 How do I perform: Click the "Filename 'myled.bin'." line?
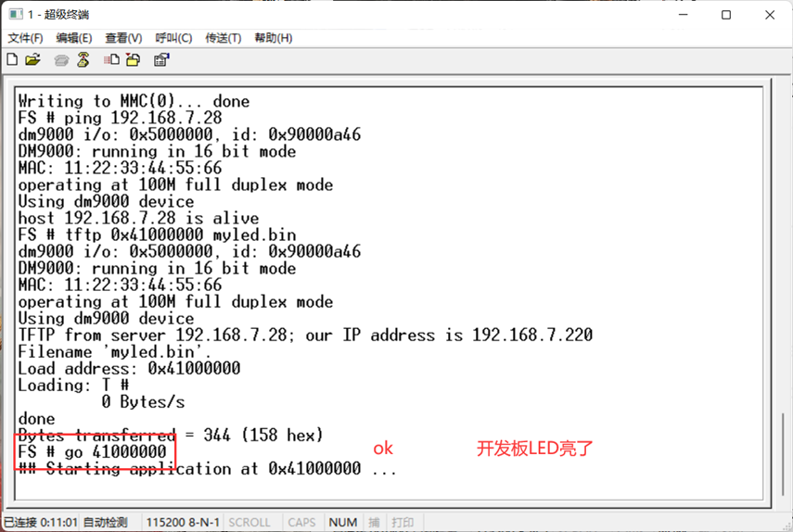click(115, 351)
